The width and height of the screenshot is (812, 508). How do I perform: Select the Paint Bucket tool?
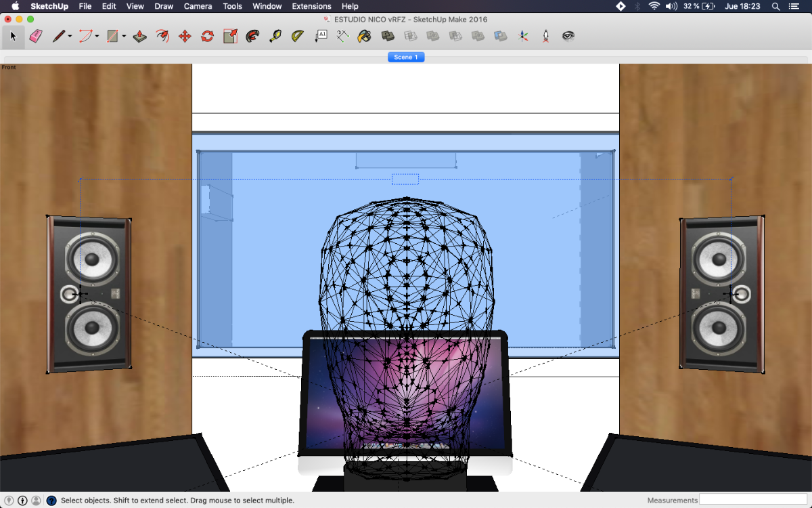(x=365, y=36)
